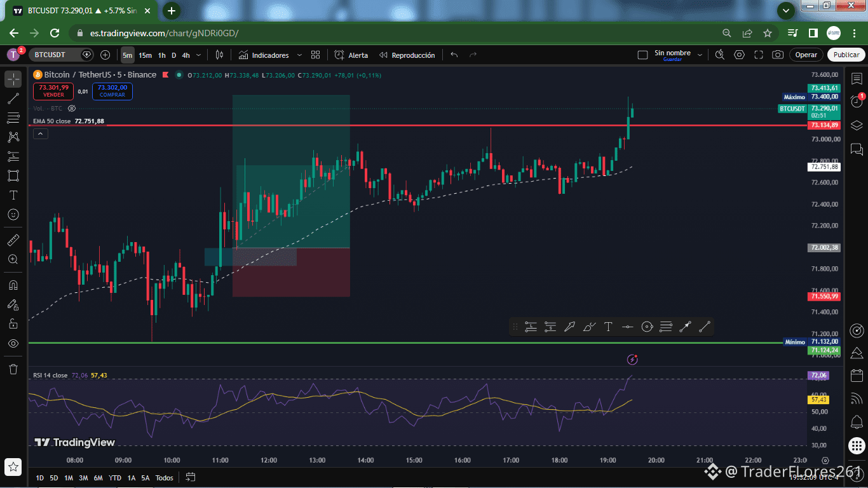Open the layout templates grid icon
Viewport: 868px width, 488px height.
click(315, 55)
